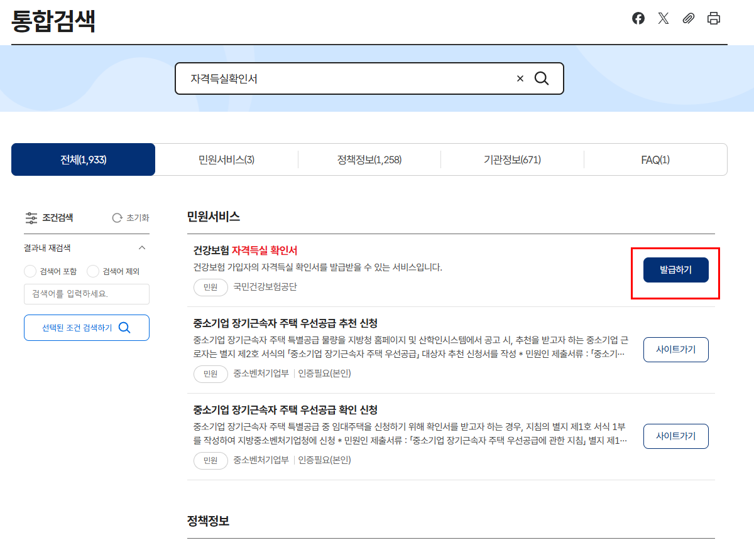Click the magnifier in 선택된 조건 검색하기
This screenshot has height=560, width=754.
tap(124, 327)
